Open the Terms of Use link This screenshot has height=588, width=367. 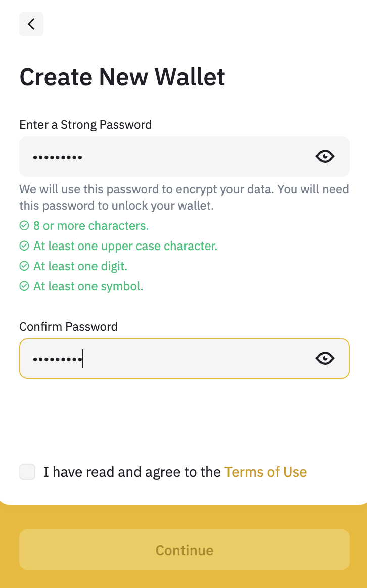tap(266, 472)
